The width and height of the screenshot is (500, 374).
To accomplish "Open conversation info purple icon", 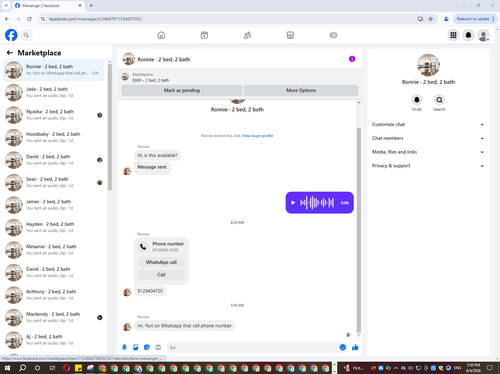I will point(352,59).
